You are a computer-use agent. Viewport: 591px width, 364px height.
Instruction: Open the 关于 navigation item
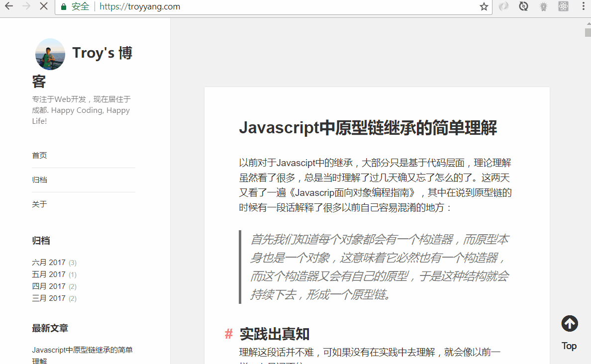coord(40,204)
